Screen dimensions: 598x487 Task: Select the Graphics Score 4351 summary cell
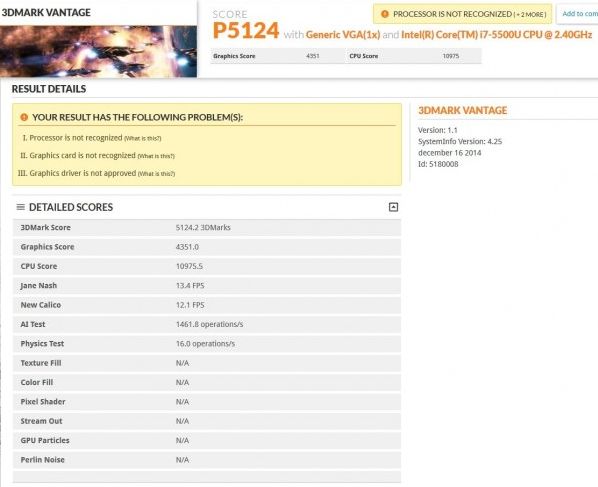point(278,56)
